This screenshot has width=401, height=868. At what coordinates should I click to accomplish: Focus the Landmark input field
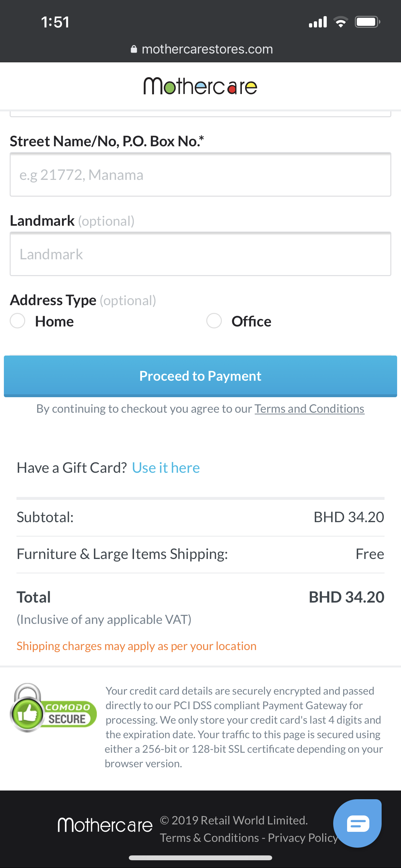pos(200,254)
